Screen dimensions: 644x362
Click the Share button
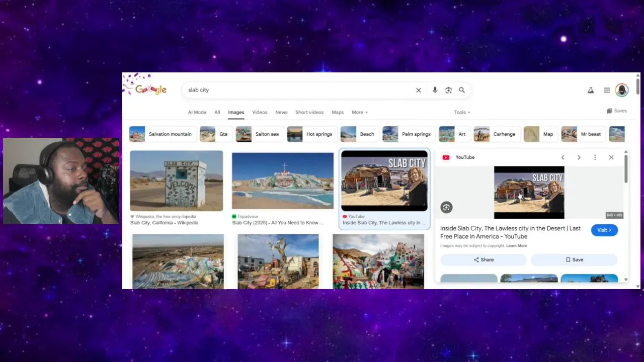484,260
